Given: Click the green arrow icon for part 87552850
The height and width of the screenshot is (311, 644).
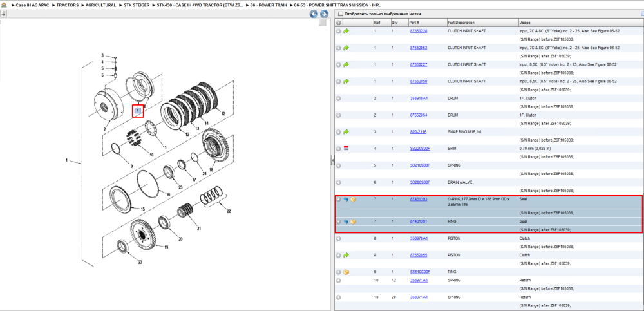Looking at the screenshot, I should [346, 82].
